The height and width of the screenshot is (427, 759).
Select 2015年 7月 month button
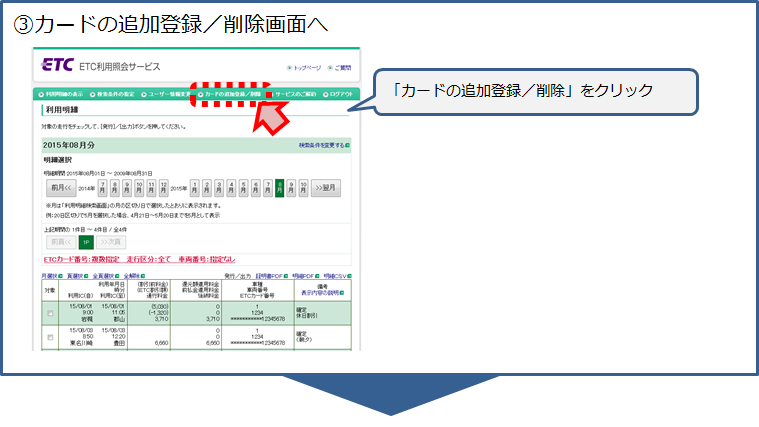click(268, 188)
